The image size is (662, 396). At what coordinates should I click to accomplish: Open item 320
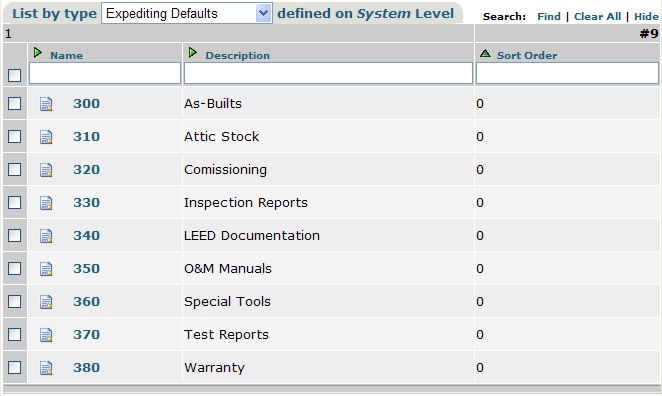pos(87,170)
